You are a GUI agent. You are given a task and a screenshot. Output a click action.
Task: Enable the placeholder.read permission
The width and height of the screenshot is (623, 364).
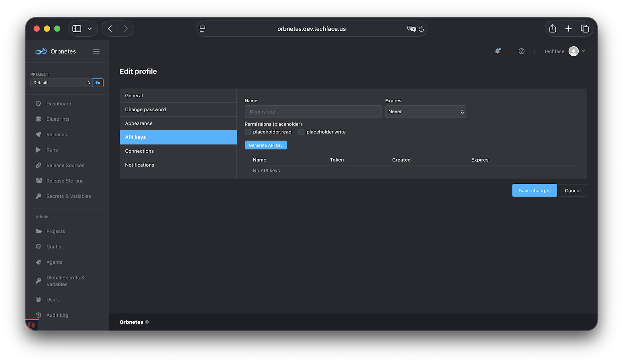pos(248,132)
